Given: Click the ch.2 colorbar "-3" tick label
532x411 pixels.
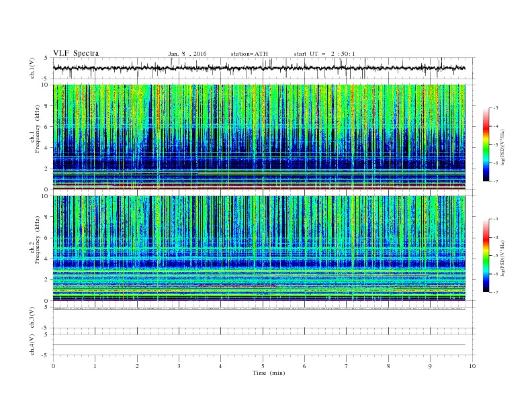Looking at the screenshot, I should [495, 219].
